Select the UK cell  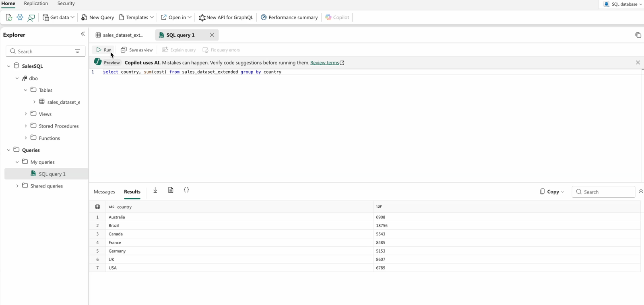[x=239, y=260]
